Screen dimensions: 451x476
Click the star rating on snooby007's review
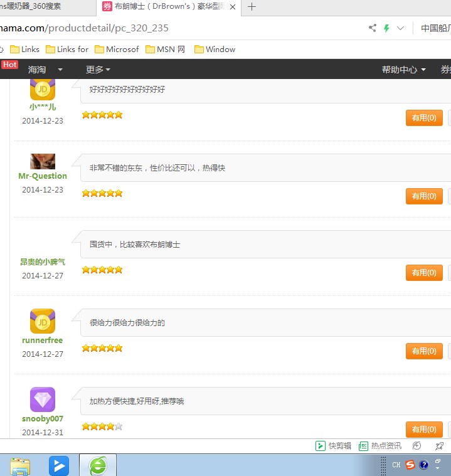click(102, 426)
